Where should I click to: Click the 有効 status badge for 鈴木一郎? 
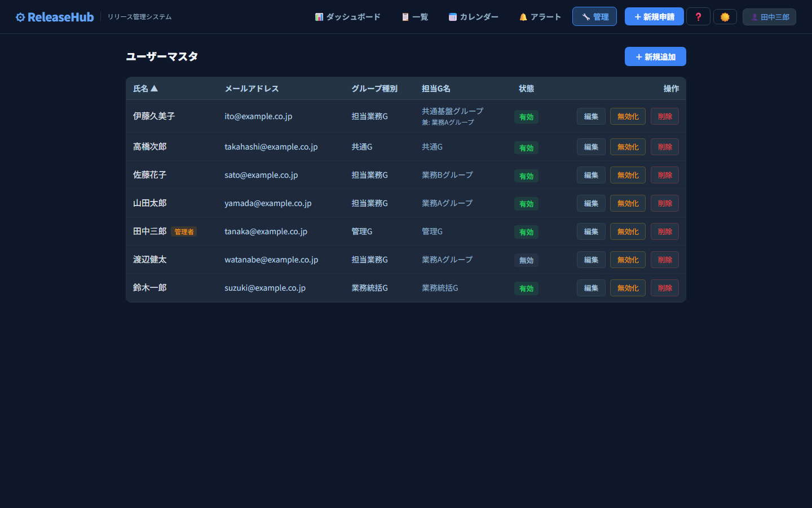click(x=526, y=288)
